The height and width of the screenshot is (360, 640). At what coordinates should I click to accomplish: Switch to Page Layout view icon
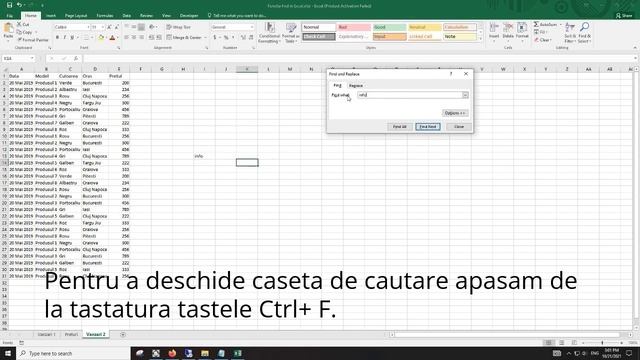pos(562,343)
